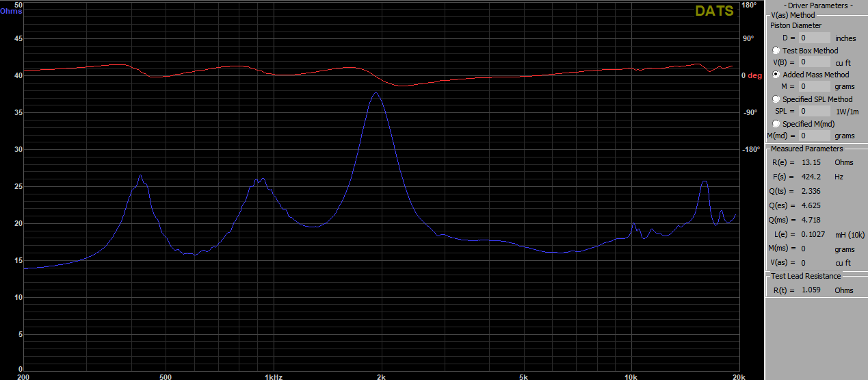This screenshot has height=380, width=868.
Task: Click the V(B) volume input field
Action: pos(813,62)
